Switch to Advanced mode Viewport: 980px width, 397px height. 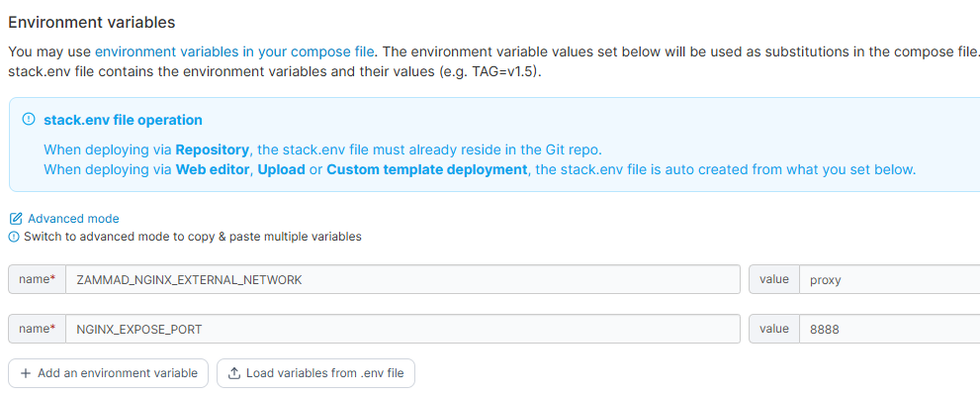coord(72,219)
